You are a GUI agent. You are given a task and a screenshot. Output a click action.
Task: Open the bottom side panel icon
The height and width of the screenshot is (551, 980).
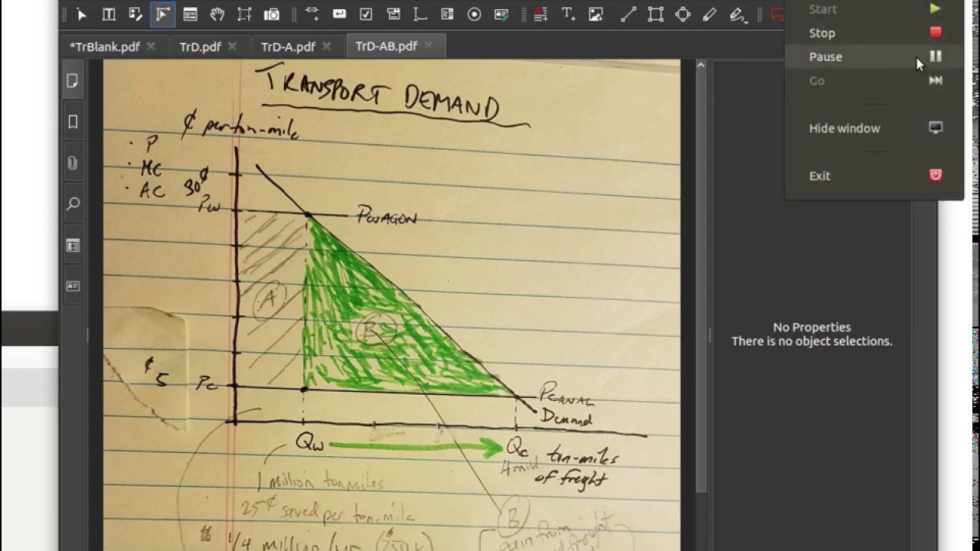(x=73, y=285)
